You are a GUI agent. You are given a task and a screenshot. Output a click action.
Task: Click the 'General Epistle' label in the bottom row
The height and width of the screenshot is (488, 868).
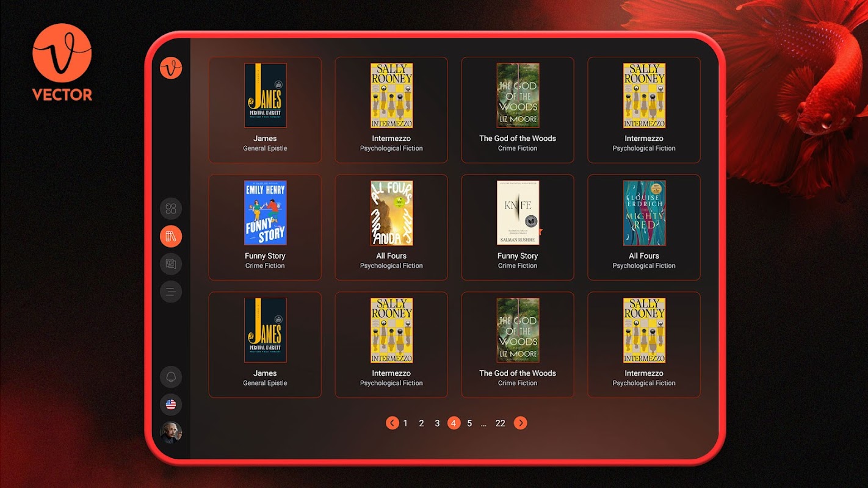[x=265, y=383]
